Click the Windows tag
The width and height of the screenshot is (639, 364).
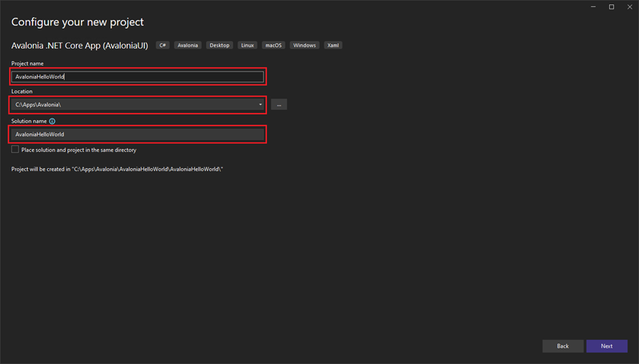pyautogui.click(x=305, y=45)
